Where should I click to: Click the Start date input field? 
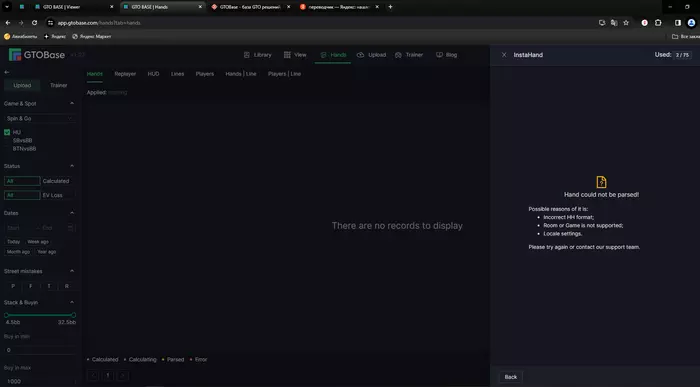(20, 228)
